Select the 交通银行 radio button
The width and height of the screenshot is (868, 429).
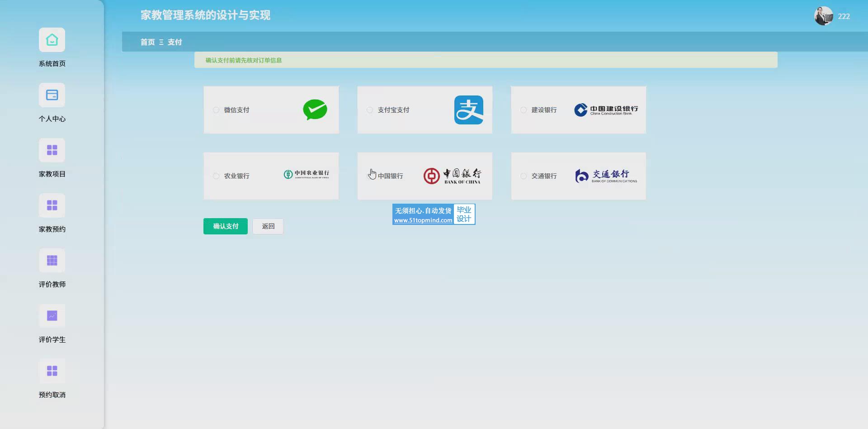524,176
